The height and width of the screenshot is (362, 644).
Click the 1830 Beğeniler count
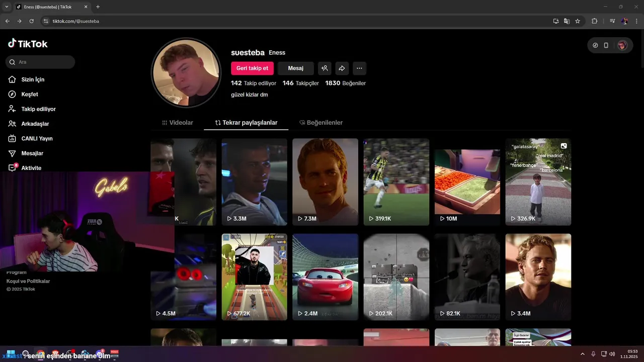pos(346,83)
